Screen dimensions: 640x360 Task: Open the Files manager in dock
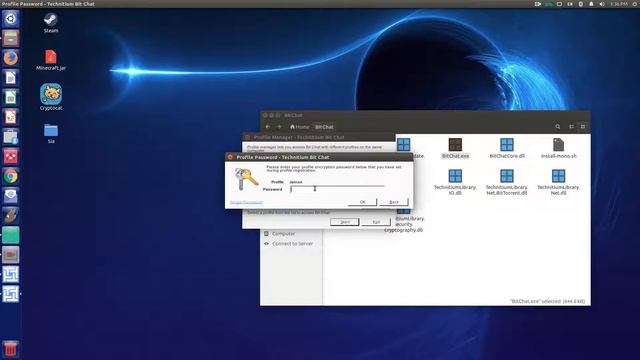11,38
